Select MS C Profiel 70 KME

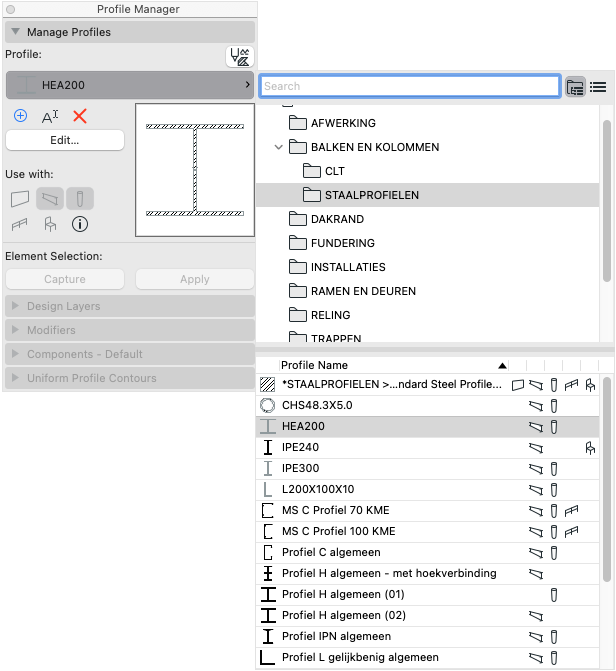(x=427, y=510)
